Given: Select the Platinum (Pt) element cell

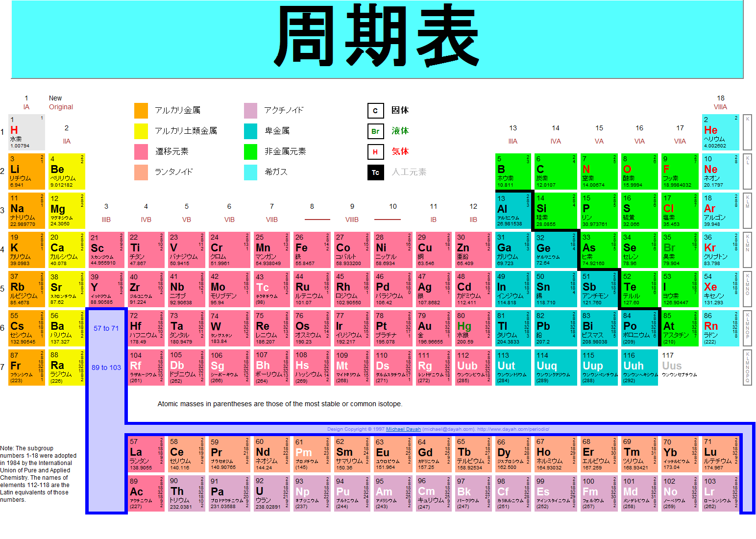Looking at the screenshot, I should [393, 328].
